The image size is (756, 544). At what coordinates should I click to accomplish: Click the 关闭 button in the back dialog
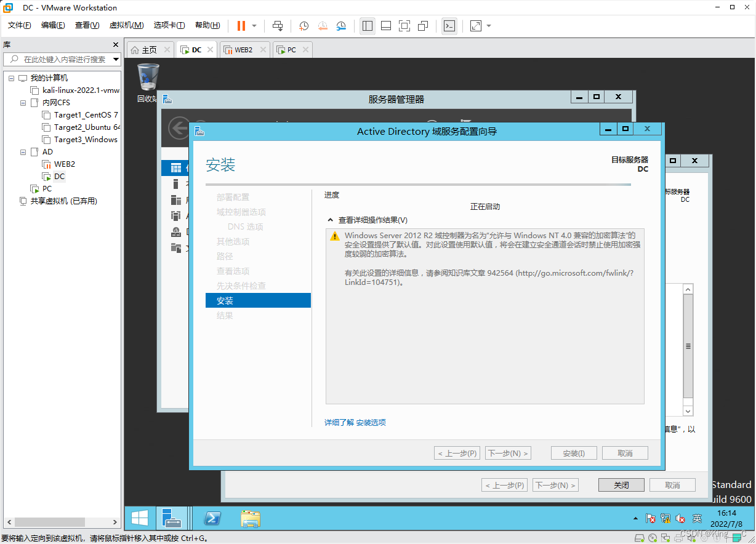[x=621, y=485]
